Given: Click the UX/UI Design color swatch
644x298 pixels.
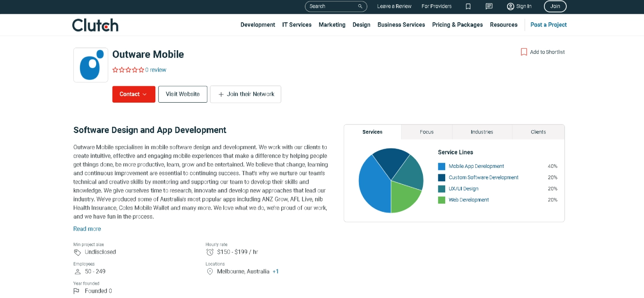Looking at the screenshot, I should (441, 189).
